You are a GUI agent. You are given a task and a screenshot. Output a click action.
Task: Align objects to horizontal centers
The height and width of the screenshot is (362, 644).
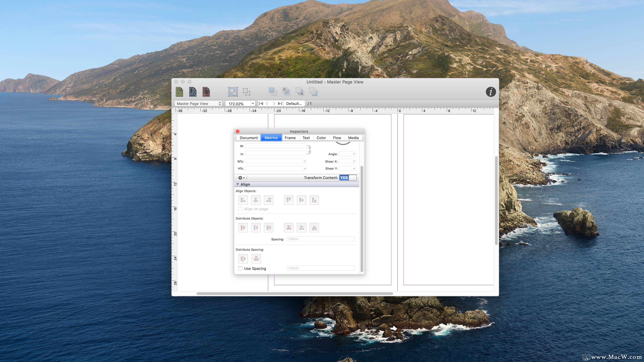click(256, 200)
